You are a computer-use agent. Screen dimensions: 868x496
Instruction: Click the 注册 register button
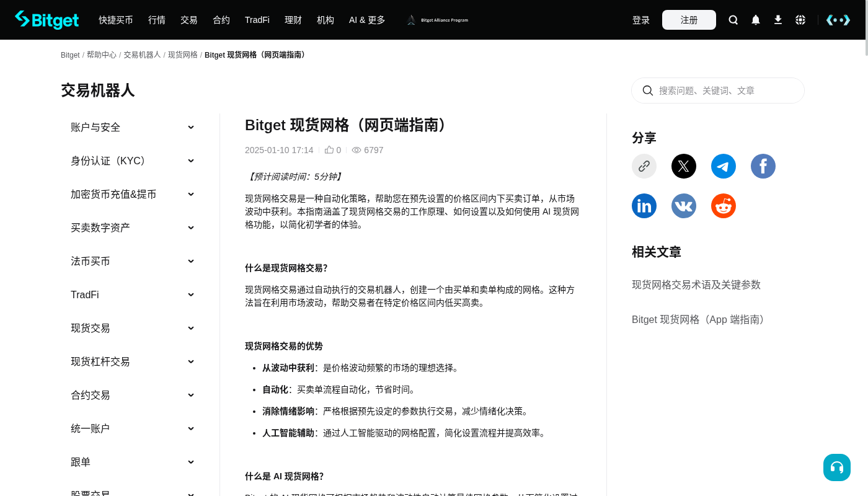point(689,20)
